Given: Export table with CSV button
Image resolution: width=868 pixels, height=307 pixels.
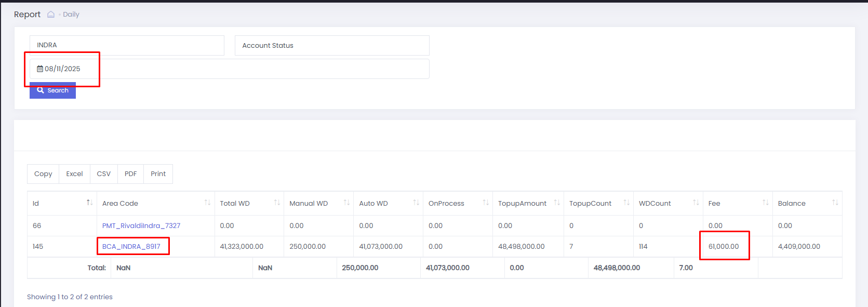Looking at the screenshot, I should click(x=104, y=174).
